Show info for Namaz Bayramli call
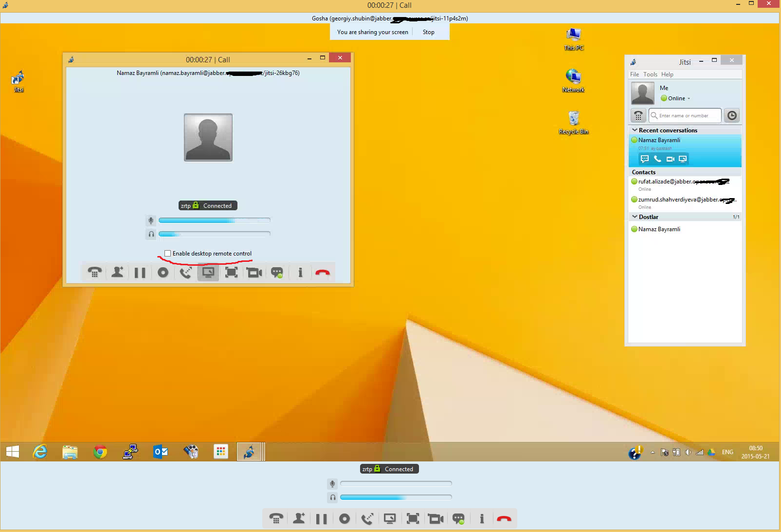 [300, 273]
